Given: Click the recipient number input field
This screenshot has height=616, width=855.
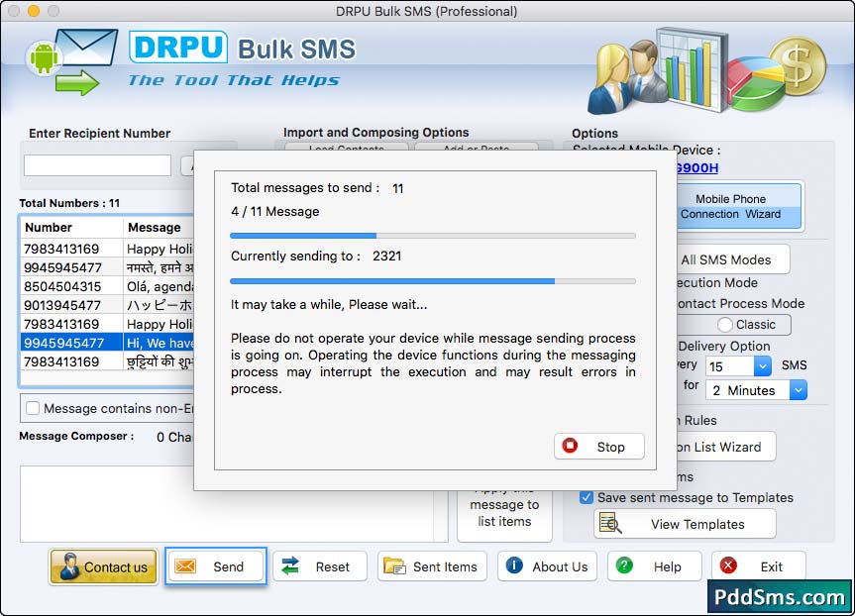Looking at the screenshot, I should pyautogui.click(x=98, y=165).
